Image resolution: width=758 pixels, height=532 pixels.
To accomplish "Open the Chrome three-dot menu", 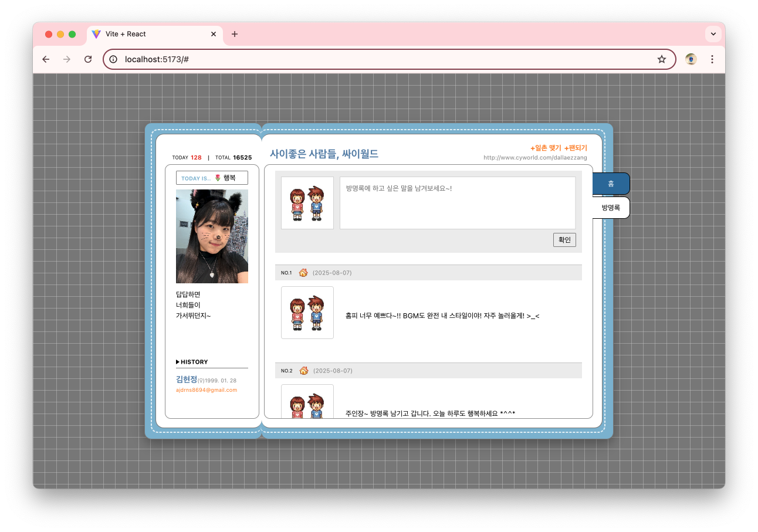I will [712, 59].
